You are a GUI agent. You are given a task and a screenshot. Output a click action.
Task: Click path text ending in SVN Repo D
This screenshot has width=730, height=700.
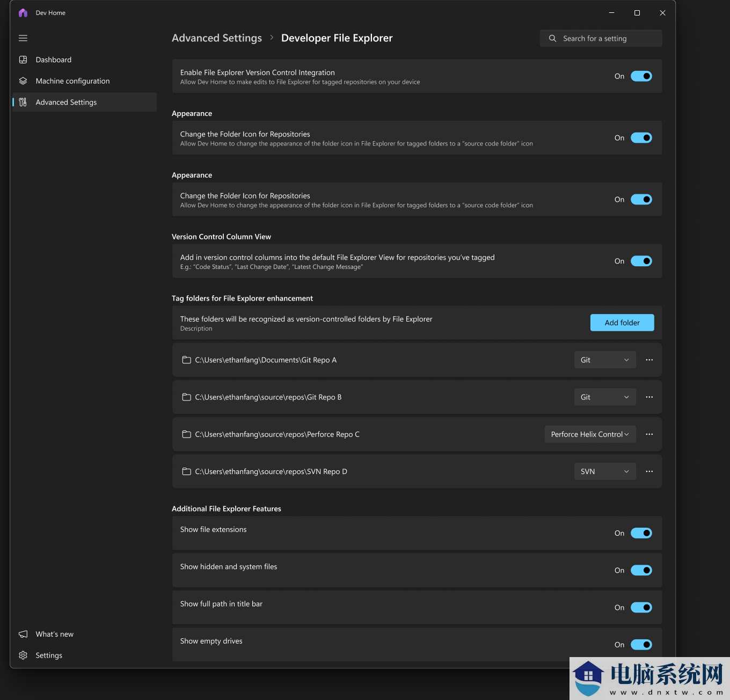(271, 471)
